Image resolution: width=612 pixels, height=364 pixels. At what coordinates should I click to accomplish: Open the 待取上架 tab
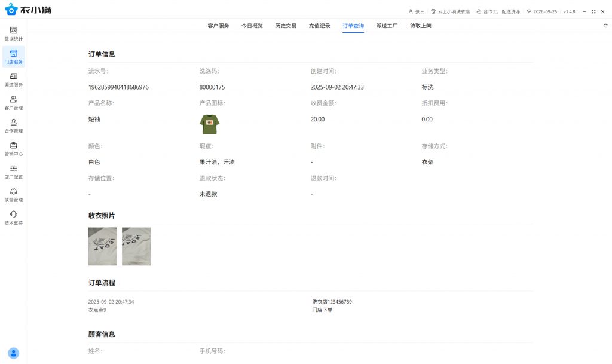pos(421,26)
